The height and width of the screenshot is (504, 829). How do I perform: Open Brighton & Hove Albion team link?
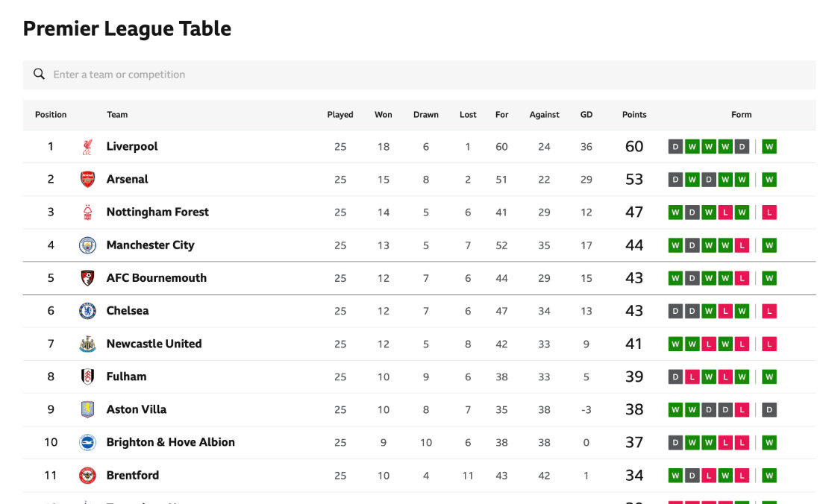(170, 442)
